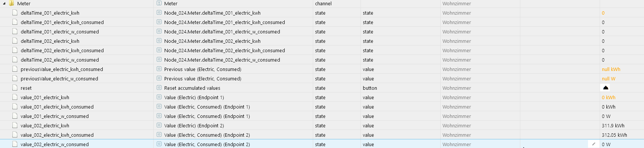Click file icon of value_002_electric_w_consumed

[x=15, y=144]
